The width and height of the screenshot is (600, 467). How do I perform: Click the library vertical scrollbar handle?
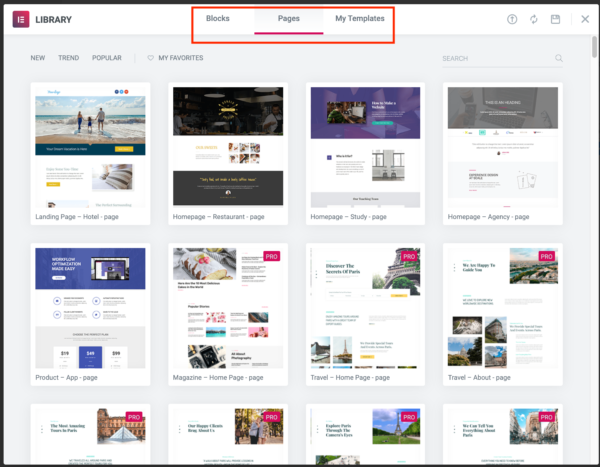pyautogui.click(x=594, y=47)
